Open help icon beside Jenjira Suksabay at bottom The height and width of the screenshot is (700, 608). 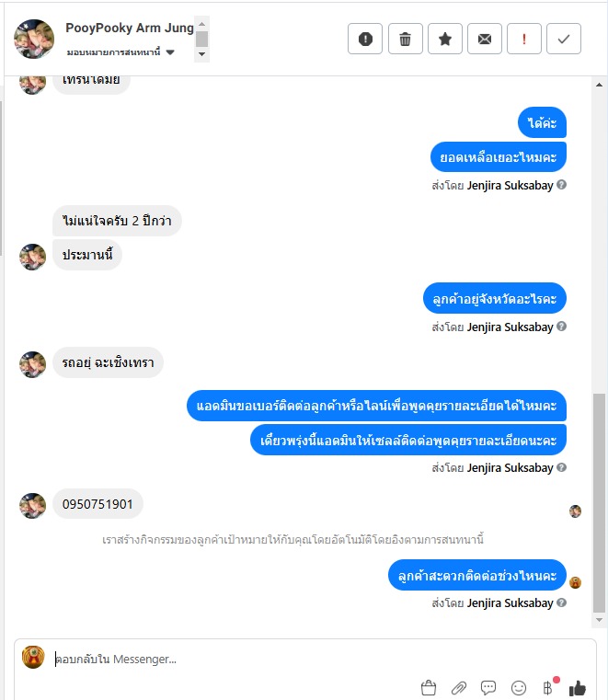click(562, 602)
